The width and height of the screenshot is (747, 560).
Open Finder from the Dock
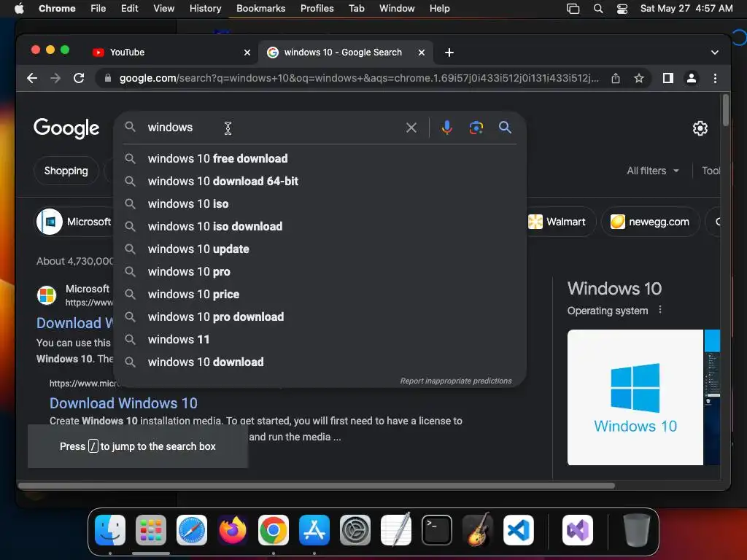coord(110,530)
